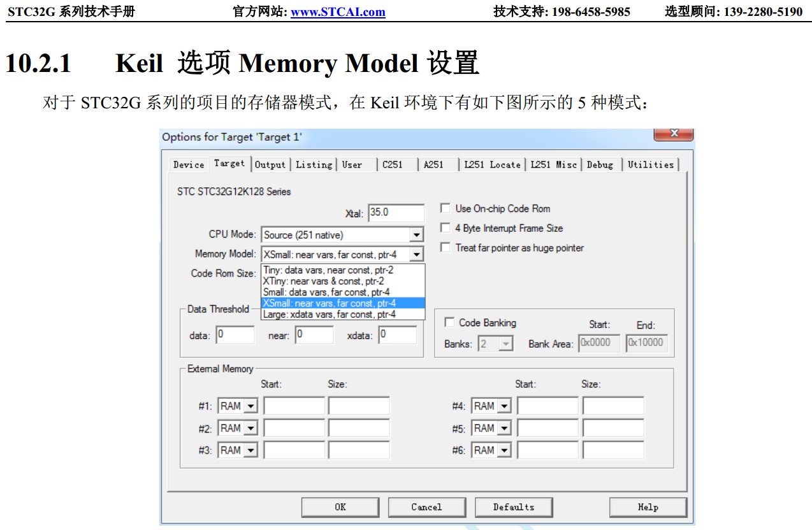Screen dimensions: 812x530
Task: Click the xdata threshold input field
Action: point(398,335)
